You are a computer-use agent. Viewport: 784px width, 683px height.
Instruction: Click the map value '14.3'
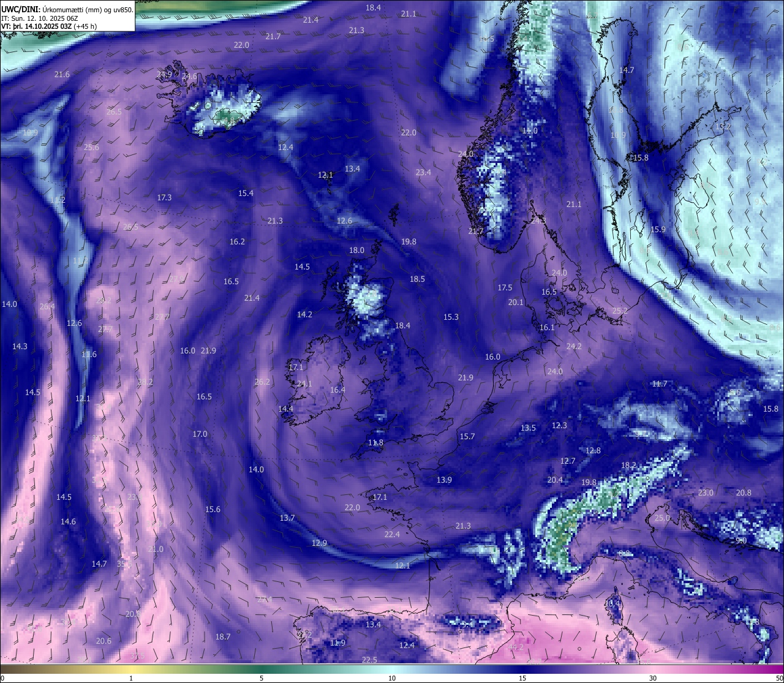point(20,347)
